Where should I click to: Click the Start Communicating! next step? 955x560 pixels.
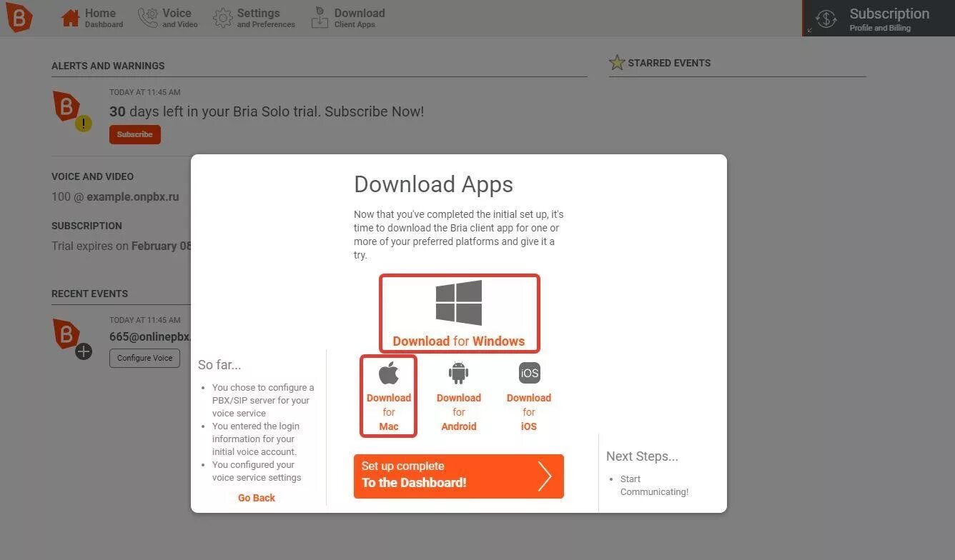(654, 485)
